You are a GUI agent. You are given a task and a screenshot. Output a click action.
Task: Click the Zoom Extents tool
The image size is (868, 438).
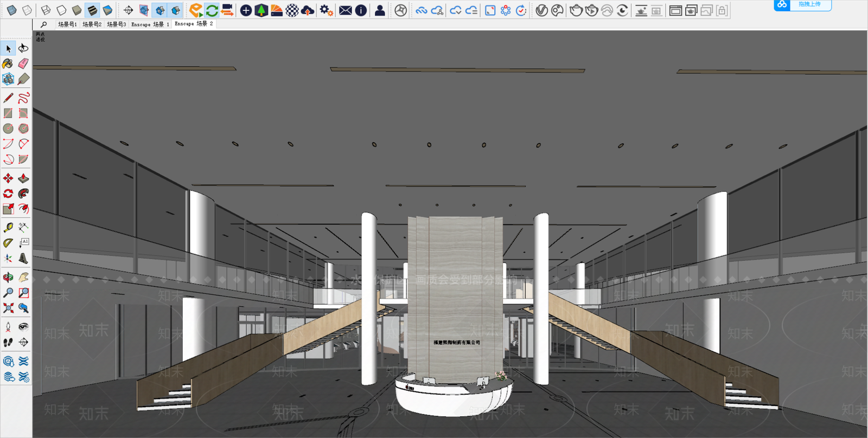8,308
